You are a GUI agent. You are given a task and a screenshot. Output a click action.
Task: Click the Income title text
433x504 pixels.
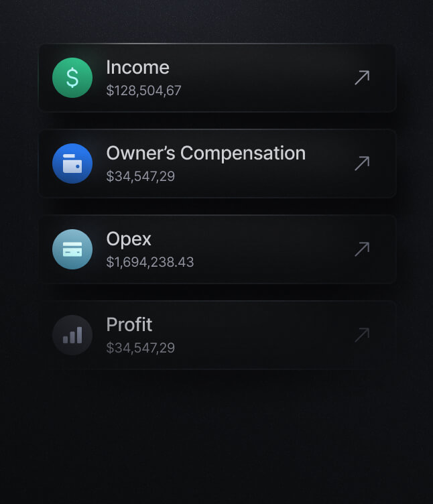point(137,68)
